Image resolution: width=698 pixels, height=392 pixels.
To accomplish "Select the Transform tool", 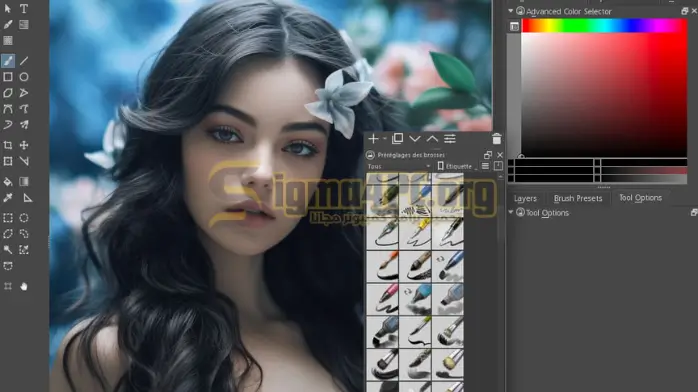I will click(8, 161).
